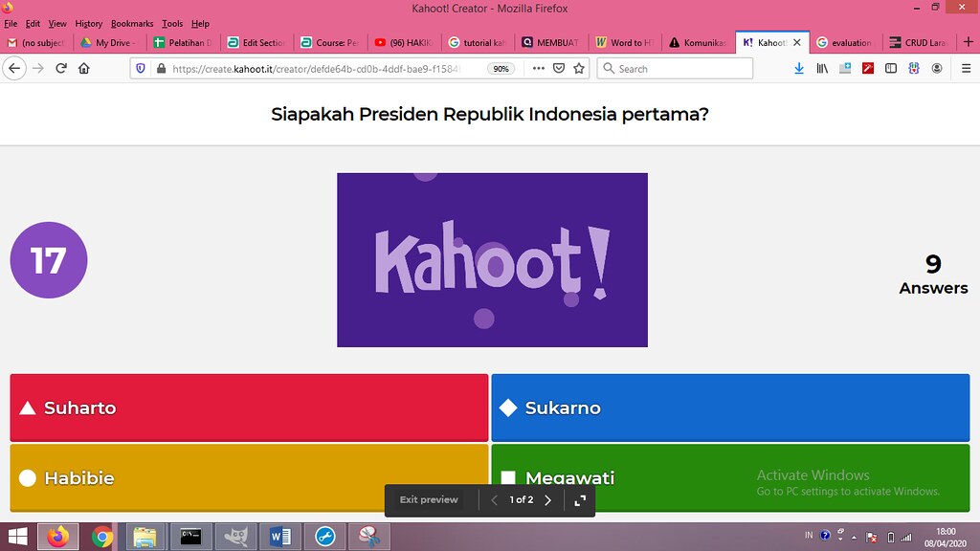Show tracking protection shield info
This screenshot has height=551, width=980.
click(141, 69)
